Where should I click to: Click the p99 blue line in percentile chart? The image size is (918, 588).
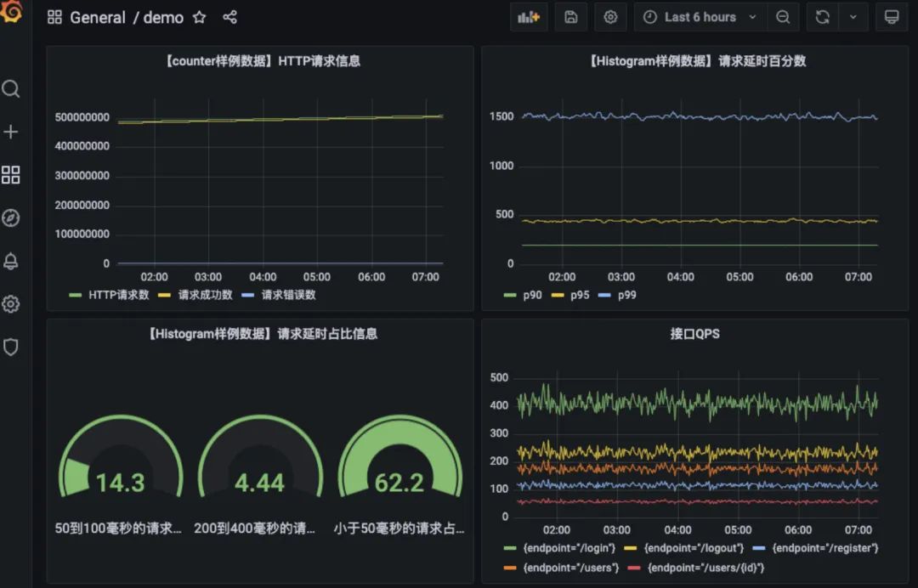700,117
